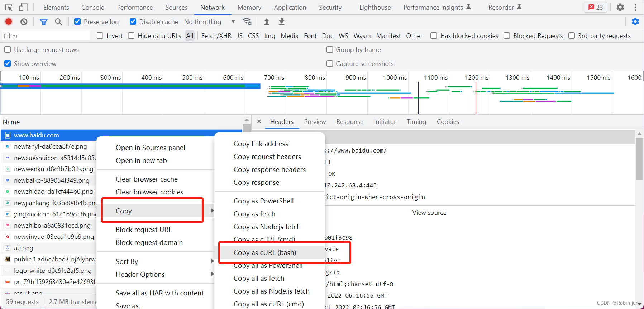Screen dimensions: 644x309
Task: Close the request details pane X
Action: [x=259, y=122]
